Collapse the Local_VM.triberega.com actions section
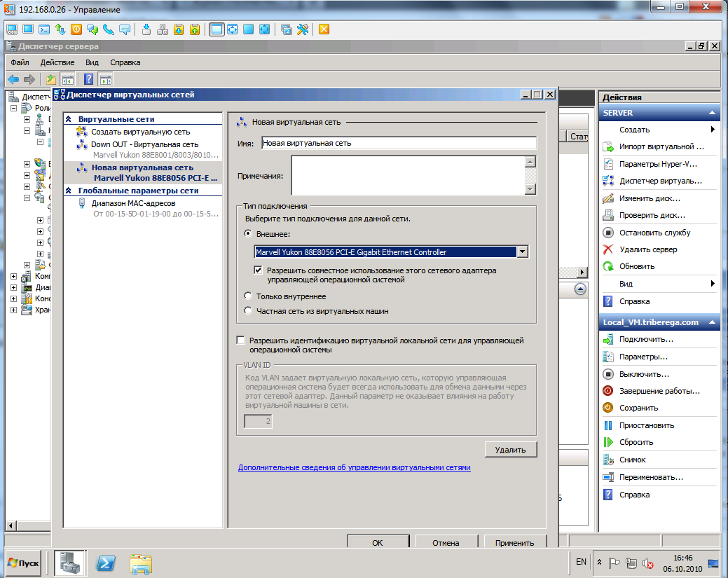 point(712,322)
